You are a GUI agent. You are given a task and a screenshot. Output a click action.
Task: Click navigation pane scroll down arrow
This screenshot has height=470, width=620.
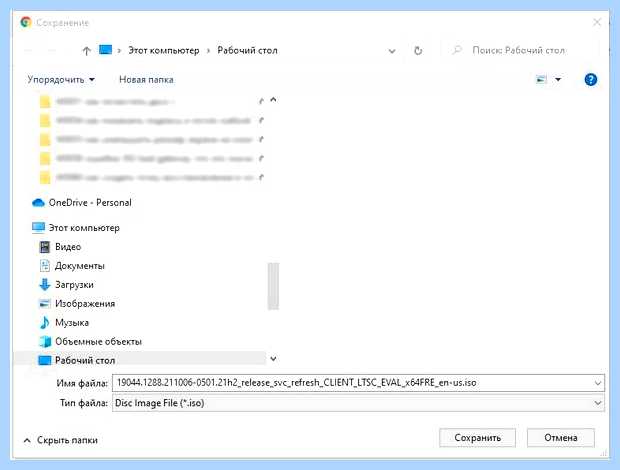tap(273, 359)
